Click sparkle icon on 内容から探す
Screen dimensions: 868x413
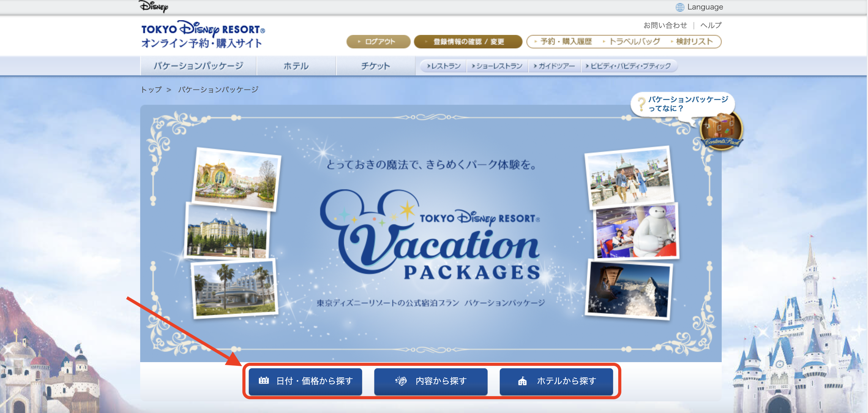(x=401, y=381)
